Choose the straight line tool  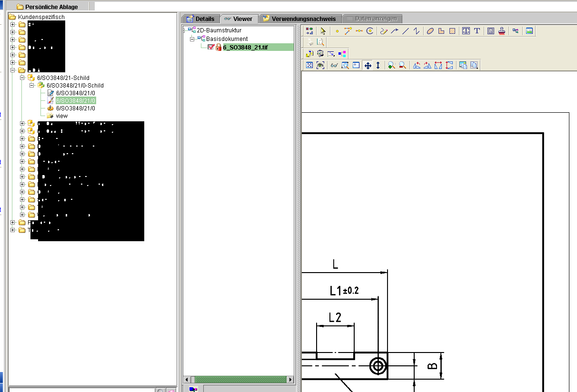click(x=406, y=31)
